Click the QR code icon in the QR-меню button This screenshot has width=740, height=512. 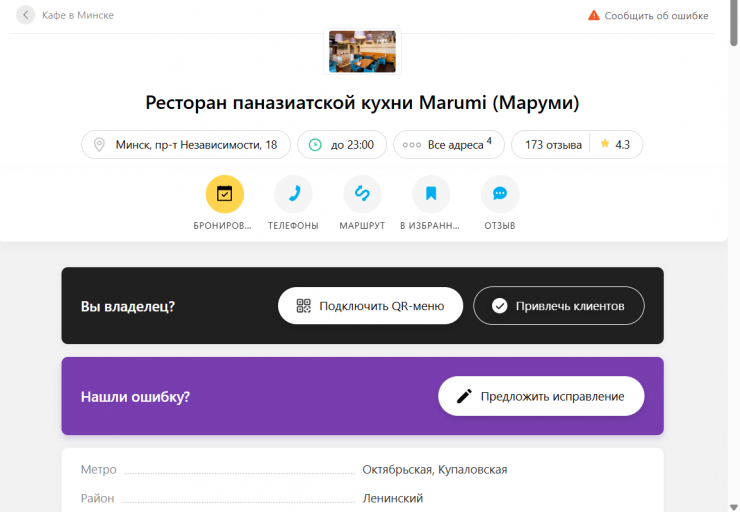tap(303, 306)
